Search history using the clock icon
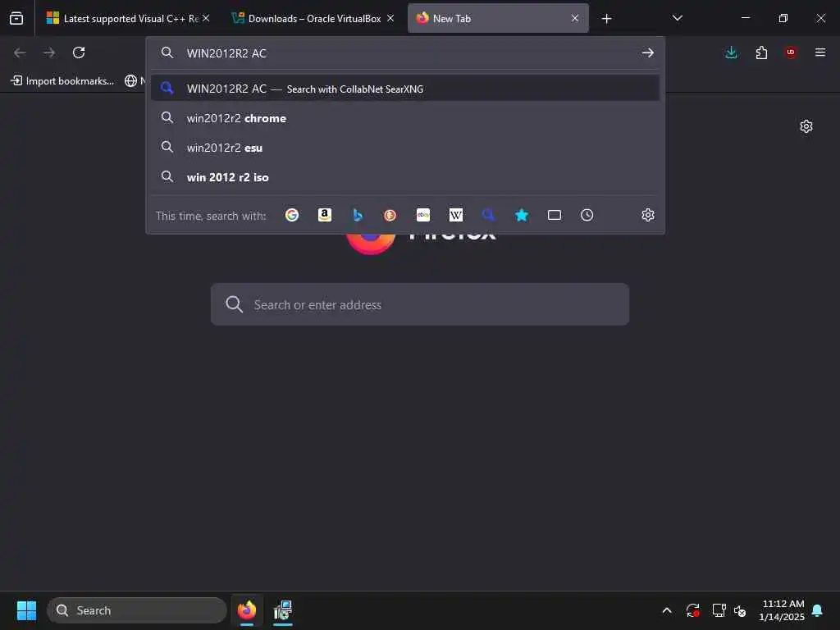Viewport: 840px width, 630px height. coord(587,215)
